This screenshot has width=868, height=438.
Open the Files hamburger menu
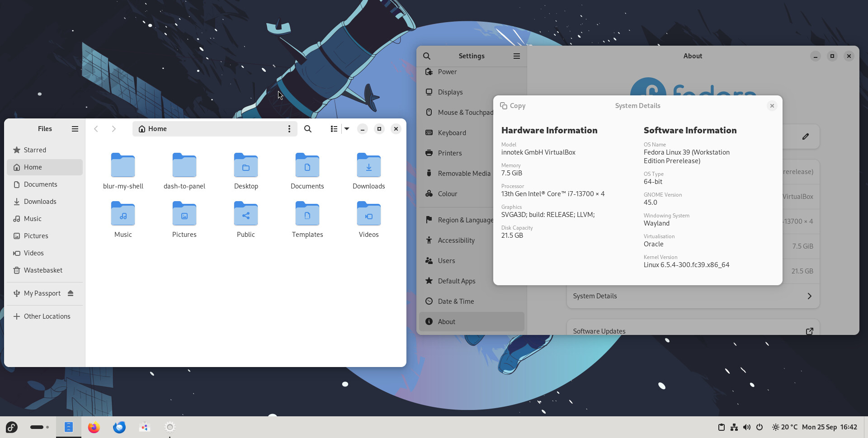tap(75, 129)
